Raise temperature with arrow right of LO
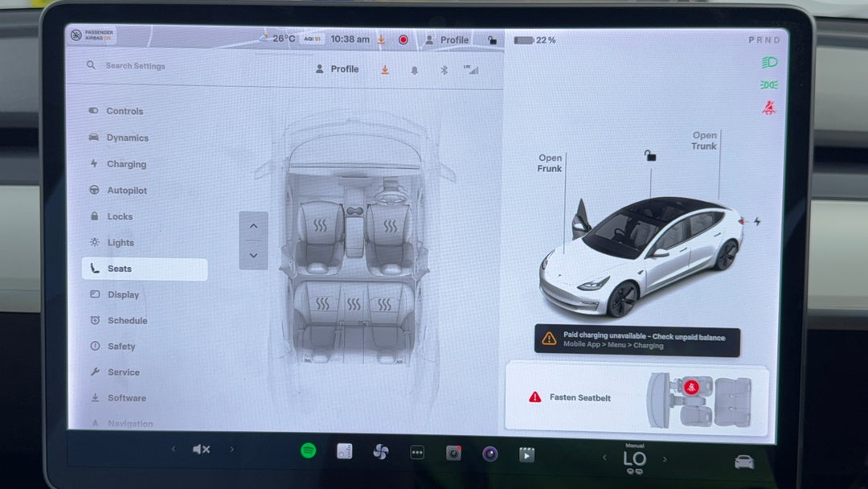The height and width of the screenshot is (489, 868). click(665, 459)
